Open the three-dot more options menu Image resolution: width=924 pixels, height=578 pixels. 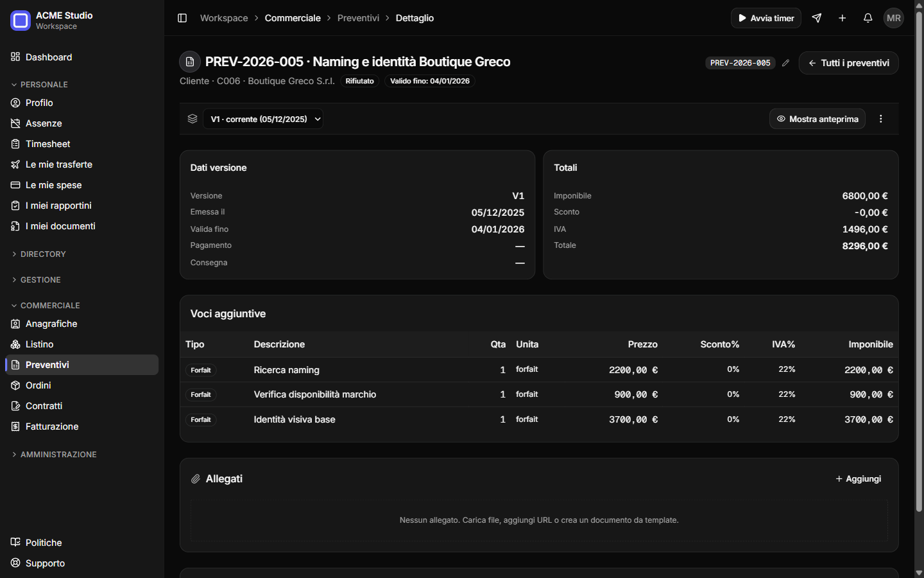881,119
